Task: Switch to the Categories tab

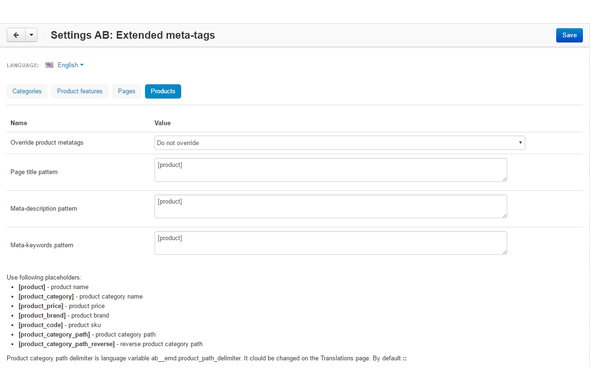Action: pos(27,91)
